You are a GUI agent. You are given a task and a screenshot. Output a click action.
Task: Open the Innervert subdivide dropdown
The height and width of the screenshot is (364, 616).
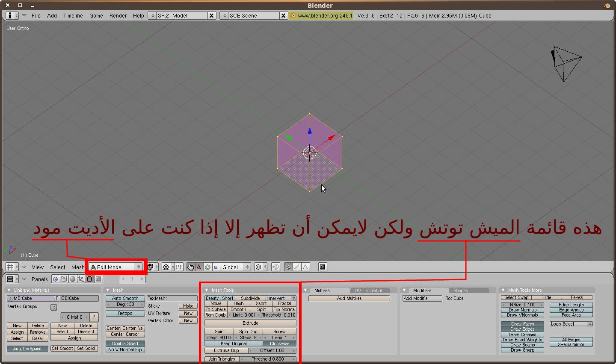(x=281, y=298)
